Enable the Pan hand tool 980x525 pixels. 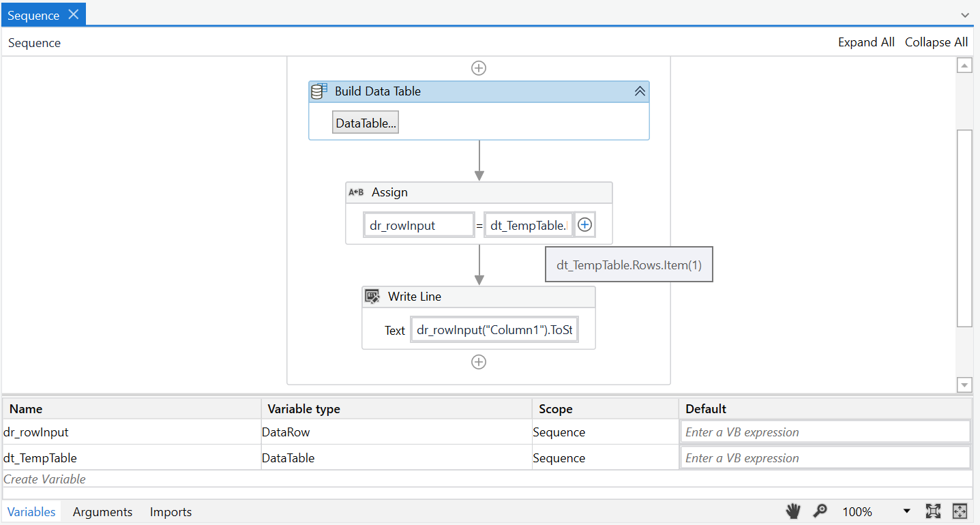pyautogui.click(x=792, y=511)
